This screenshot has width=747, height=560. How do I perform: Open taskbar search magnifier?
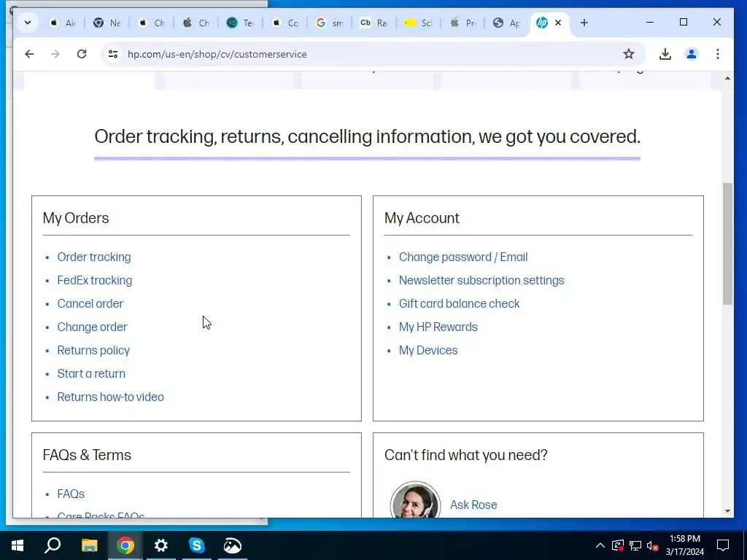(53, 545)
